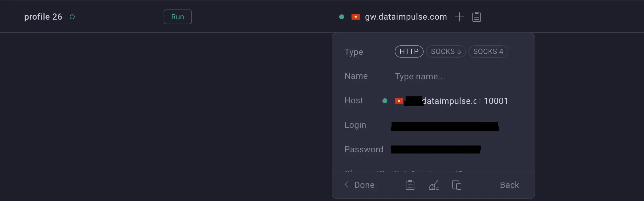
Task: Click the clipboard icon beside gw.dataimpulse.com
Action: [476, 17]
